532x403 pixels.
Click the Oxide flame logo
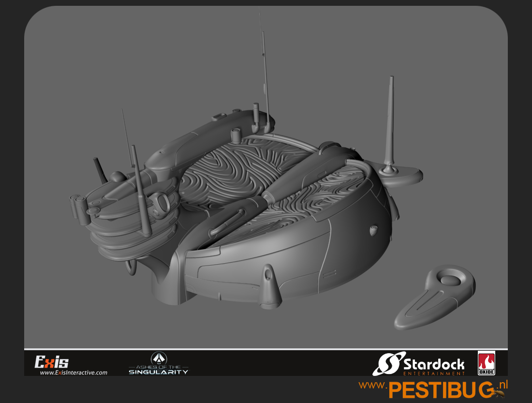[487, 363]
